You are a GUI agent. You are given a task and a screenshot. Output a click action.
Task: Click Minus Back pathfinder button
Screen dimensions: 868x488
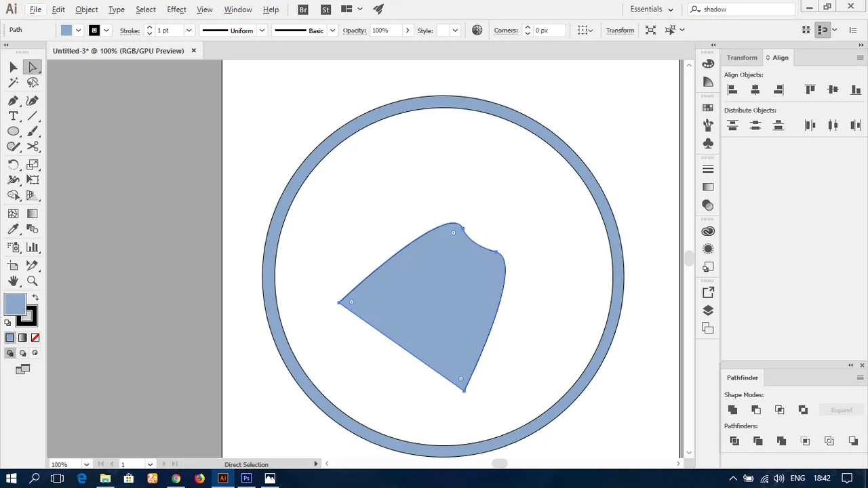pos(853,441)
